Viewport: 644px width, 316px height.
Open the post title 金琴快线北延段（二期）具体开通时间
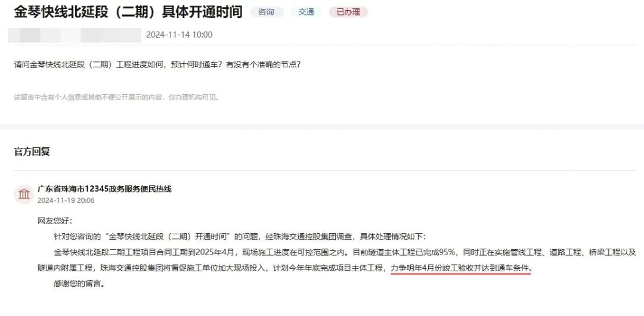[128, 12]
